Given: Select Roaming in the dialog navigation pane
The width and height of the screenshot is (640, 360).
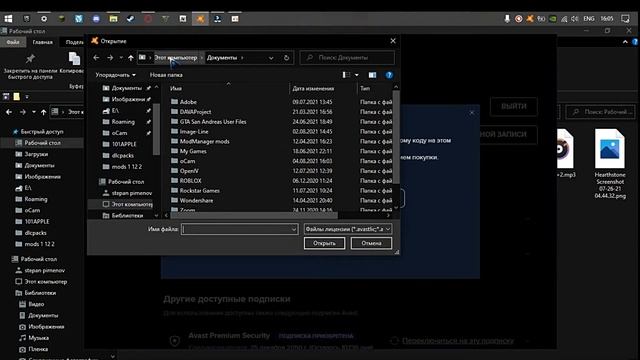Looking at the screenshot, I should click(123, 122).
